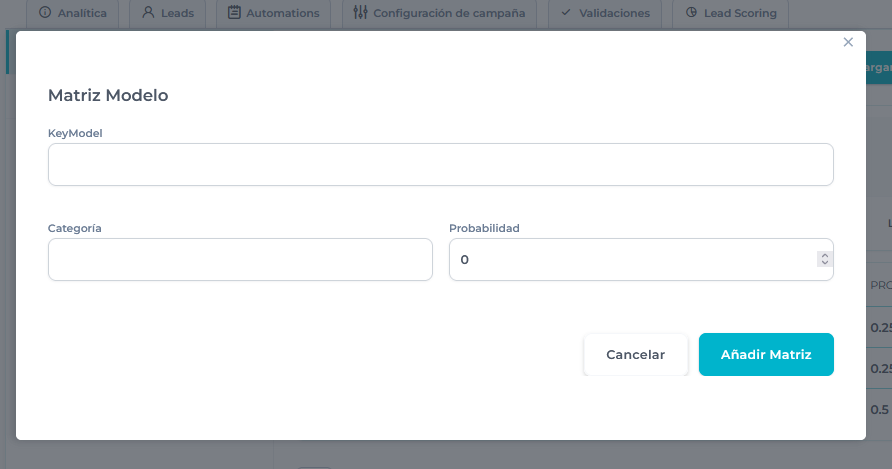The width and height of the screenshot is (892, 469).
Task: Click the Matriz Modelo dialog heading
Action: click(108, 96)
